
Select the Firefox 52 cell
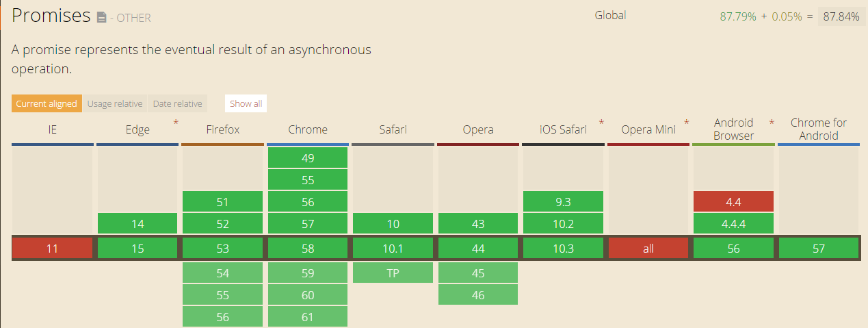coord(223,223)
